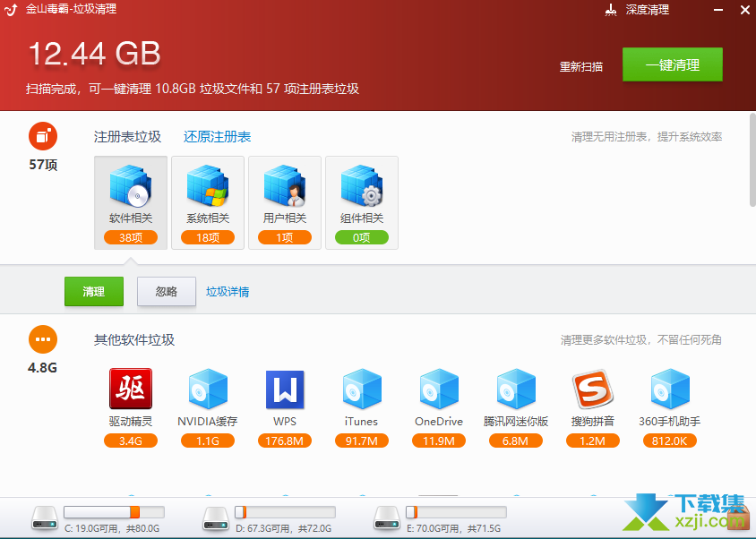The image size is (756, 539).
Task: Select the NVIDIA缓存 box icon
Action: click(x=208, y=389)
